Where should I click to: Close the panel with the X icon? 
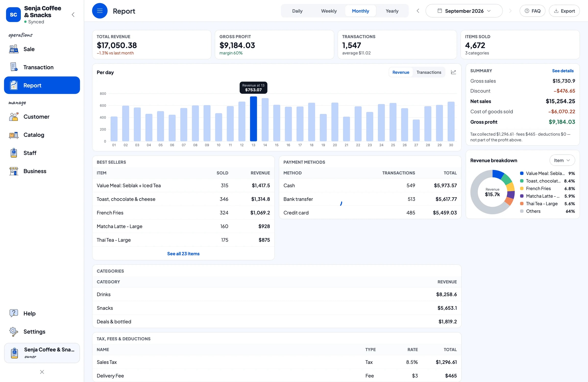tap(42, 372)
